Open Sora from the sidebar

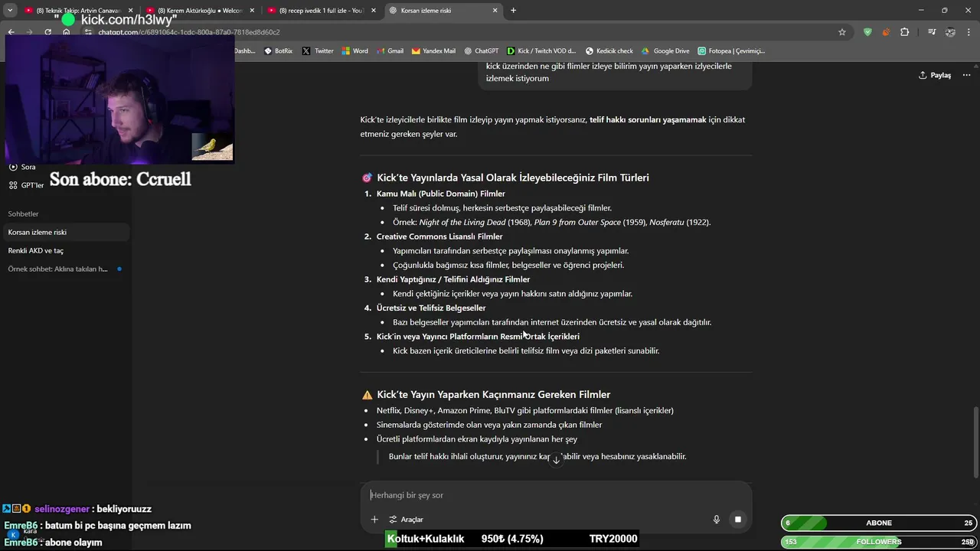point(22,167)
